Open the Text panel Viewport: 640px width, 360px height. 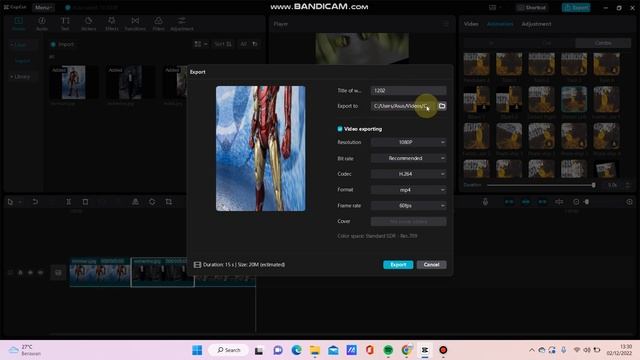65,24
